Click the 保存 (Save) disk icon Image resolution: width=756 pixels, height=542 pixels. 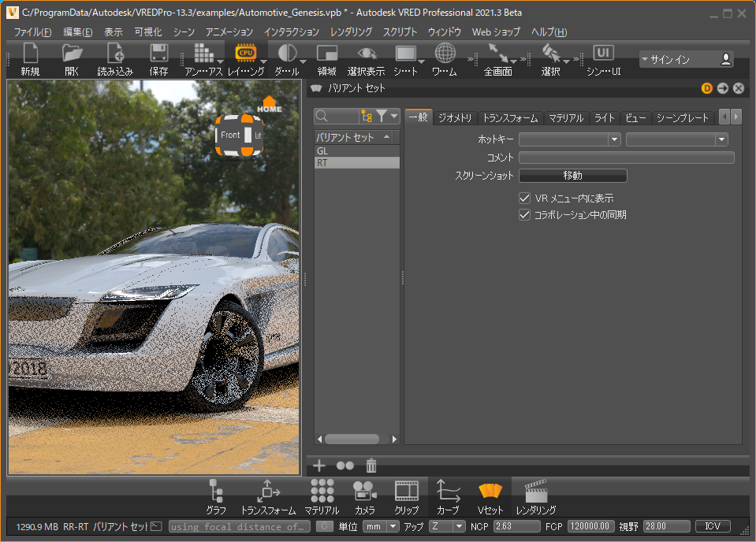(x=158, y=54)
